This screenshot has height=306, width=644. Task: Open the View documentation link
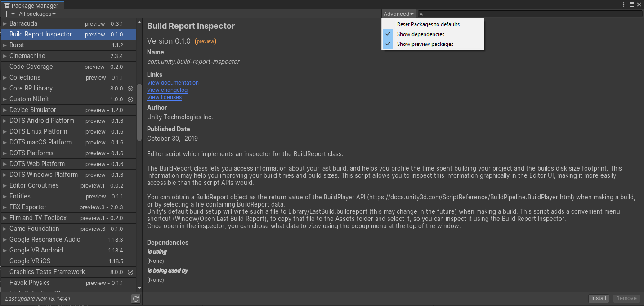(x=173, y=83)
